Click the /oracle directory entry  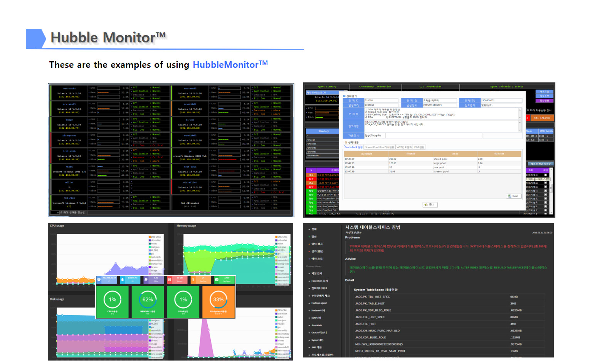[323, 140]
